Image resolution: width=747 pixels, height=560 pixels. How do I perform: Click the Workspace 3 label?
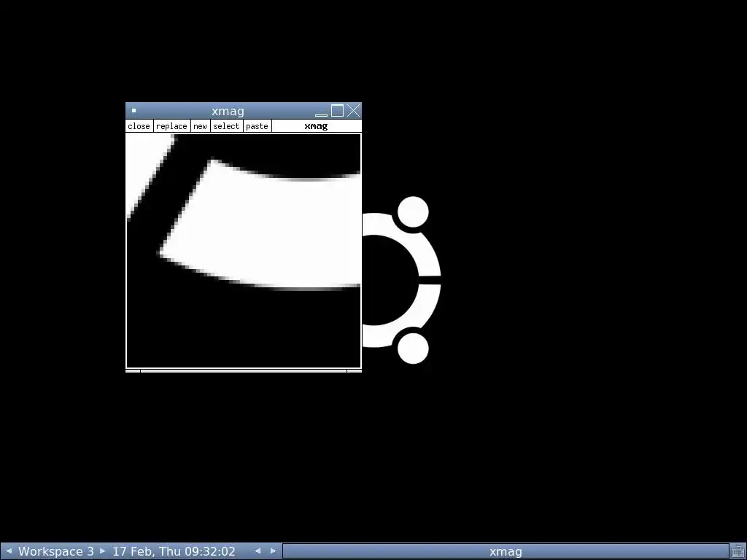(55, 551)
